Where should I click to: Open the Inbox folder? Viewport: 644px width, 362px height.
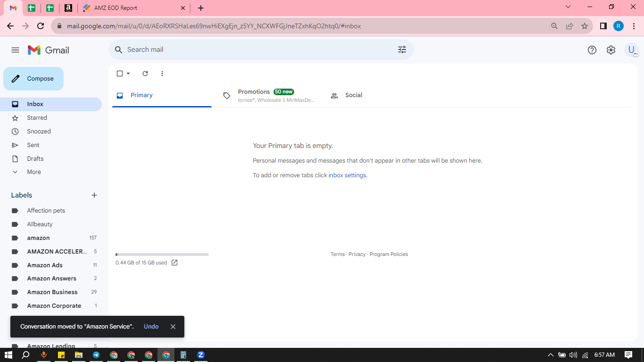click(51, 104)
